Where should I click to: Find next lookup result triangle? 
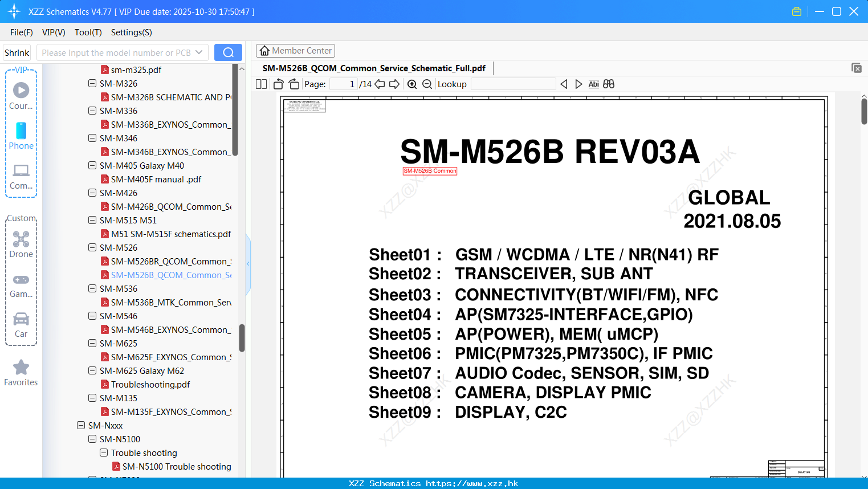(x=578, y=84)
